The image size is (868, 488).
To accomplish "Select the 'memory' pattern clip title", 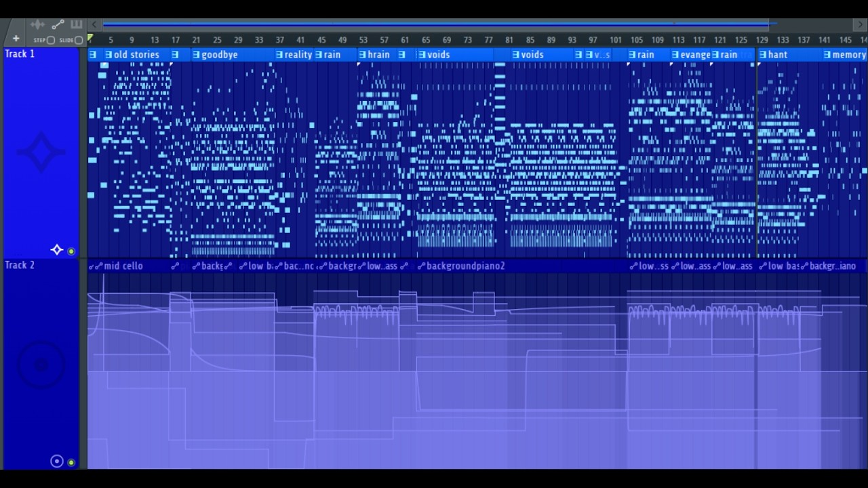I will click(x=849, y=55).
